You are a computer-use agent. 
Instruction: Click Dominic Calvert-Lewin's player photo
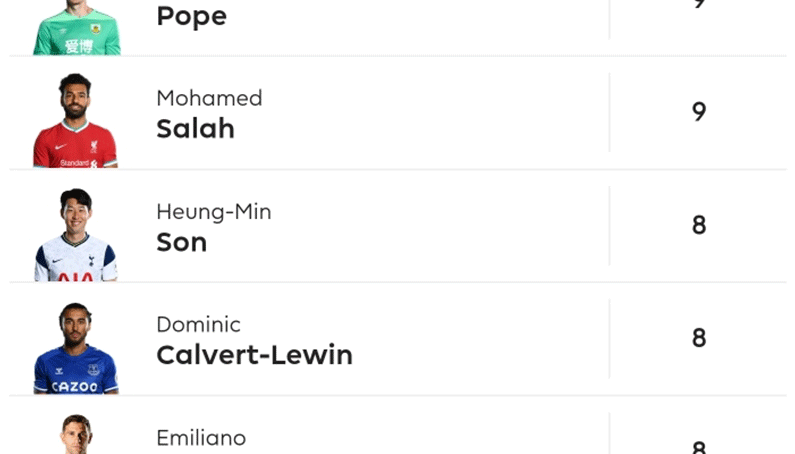(x=75, y=347)
